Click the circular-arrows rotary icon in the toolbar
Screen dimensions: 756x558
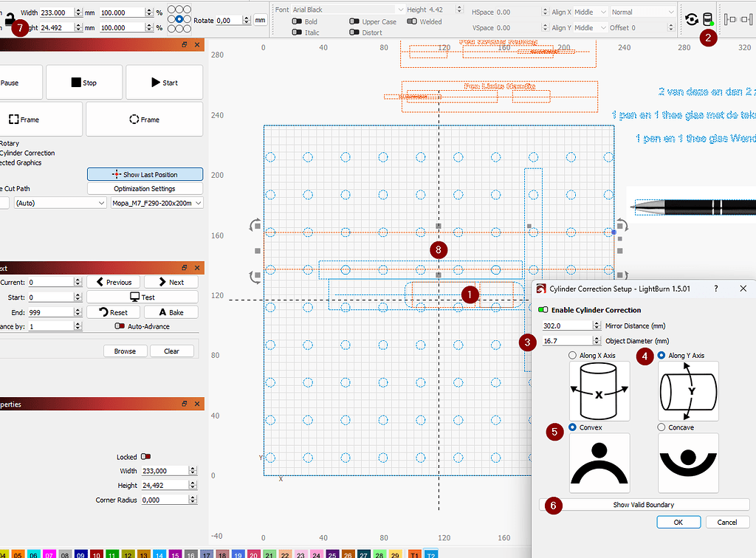pyautogui.click(x=692, y=19)
